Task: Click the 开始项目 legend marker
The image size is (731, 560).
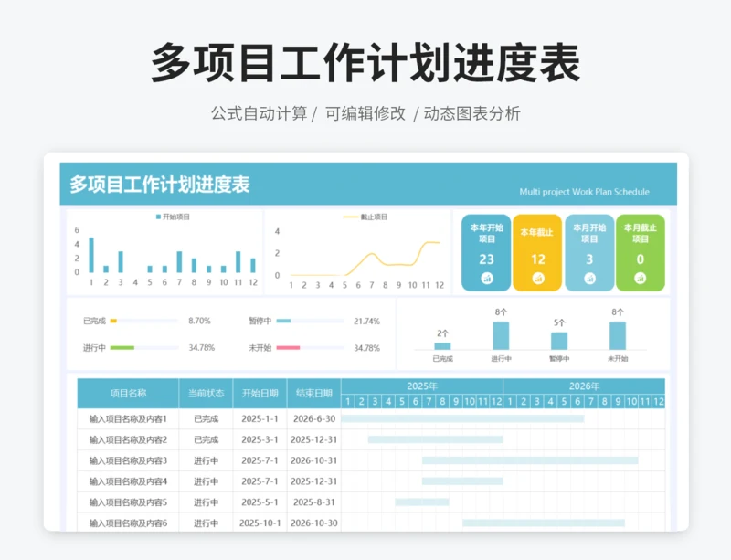Action: 158,217
